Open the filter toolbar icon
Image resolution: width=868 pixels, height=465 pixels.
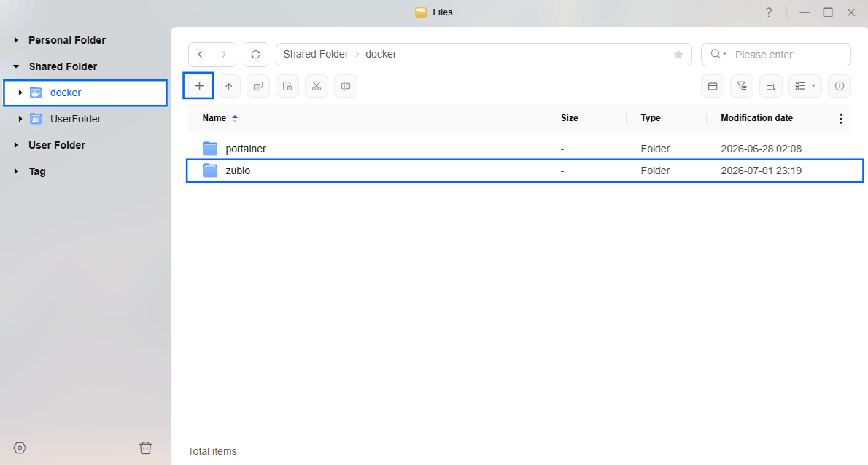742,86
